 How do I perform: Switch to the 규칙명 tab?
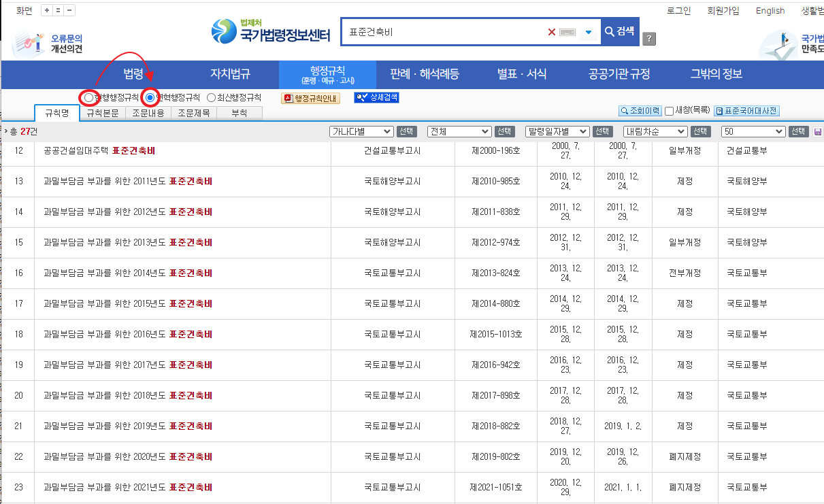tap(57, 114)
